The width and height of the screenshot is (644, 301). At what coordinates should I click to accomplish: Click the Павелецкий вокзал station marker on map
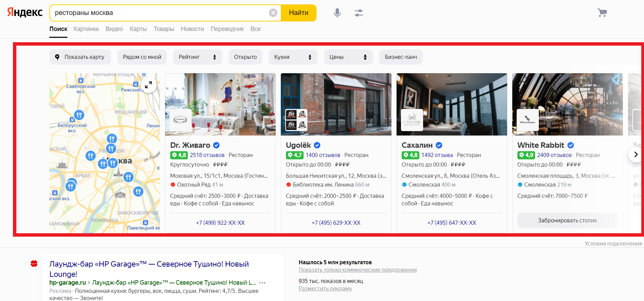coord(145,222)
